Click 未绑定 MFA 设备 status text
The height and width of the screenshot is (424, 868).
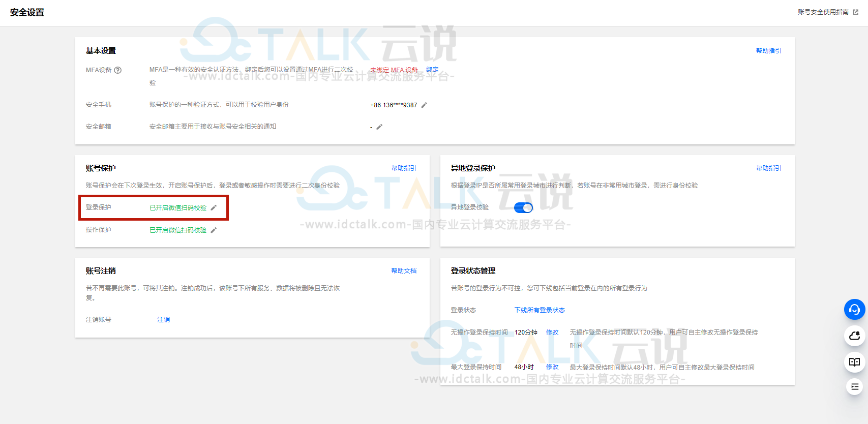(394, 70)
